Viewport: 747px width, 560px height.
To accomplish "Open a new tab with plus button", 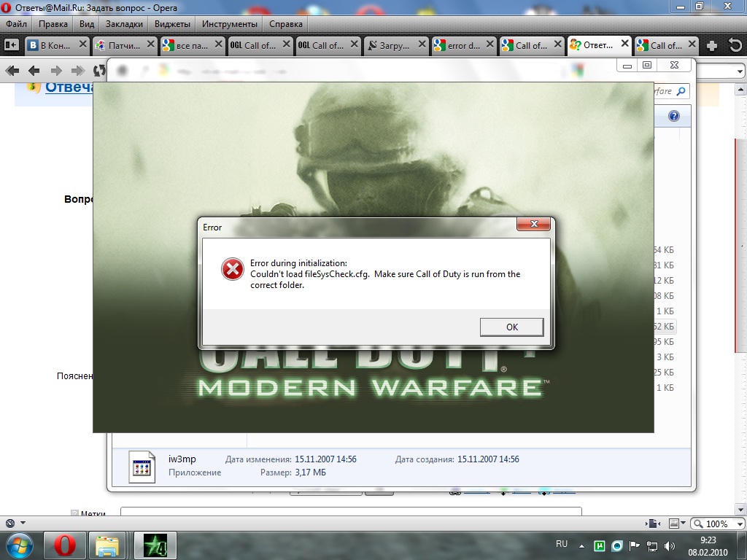I will click(x=712, y=46).
